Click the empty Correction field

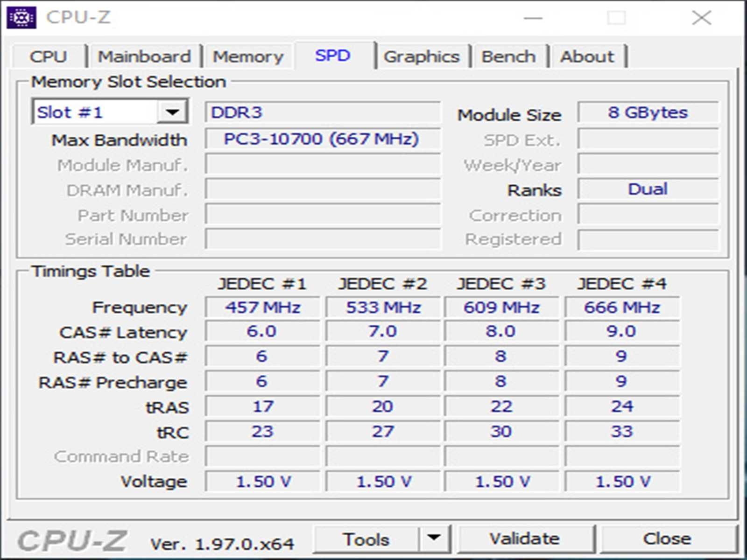(x=648, y=214)
